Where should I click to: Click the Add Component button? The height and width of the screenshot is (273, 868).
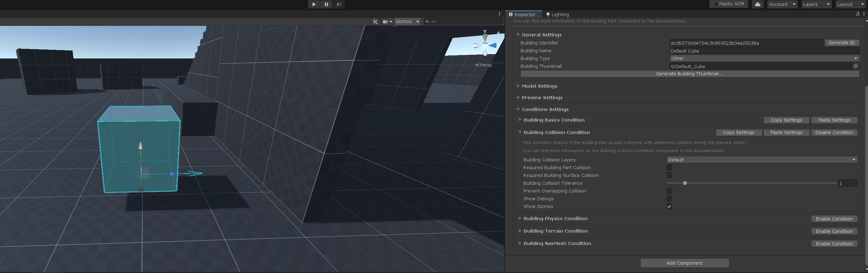pyautogui.click(x=684, y=263)
